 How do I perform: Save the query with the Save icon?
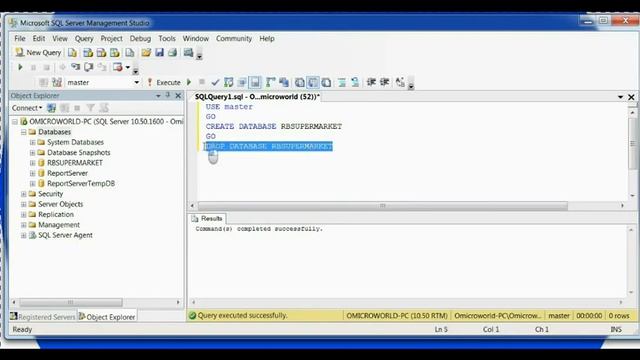[159, 53]
